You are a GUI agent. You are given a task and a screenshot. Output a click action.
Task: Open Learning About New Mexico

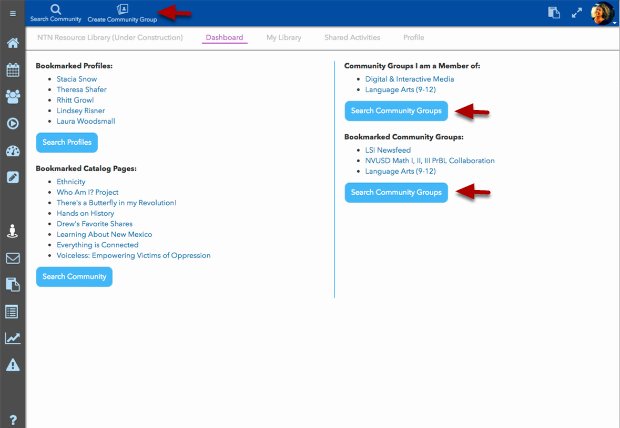[x=104, y=234]
